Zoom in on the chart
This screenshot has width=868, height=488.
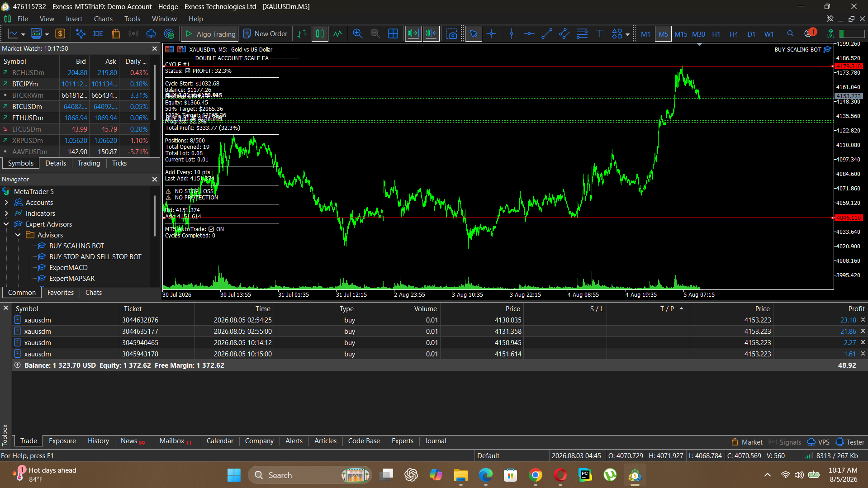coord(357,34)
